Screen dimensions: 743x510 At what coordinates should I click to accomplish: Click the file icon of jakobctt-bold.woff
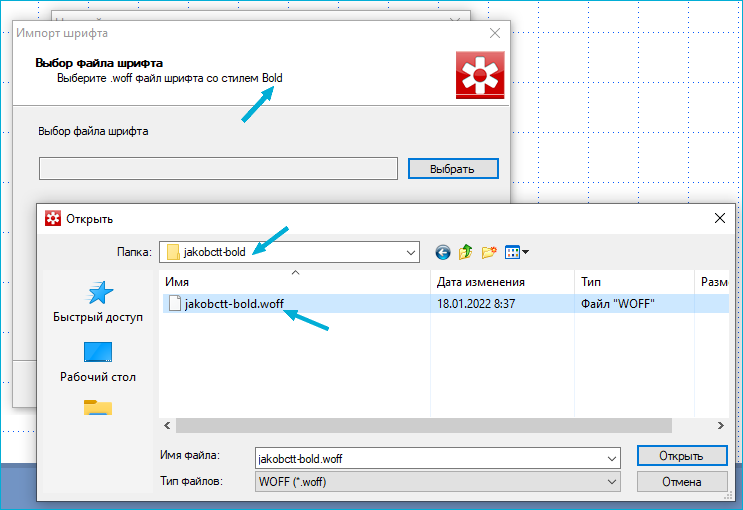pos(175,303)
